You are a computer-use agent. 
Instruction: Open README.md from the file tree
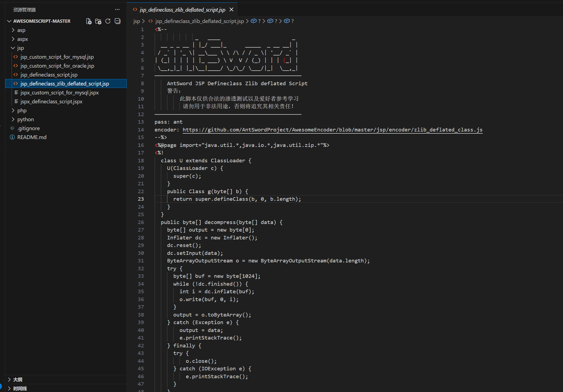[32, 137]
